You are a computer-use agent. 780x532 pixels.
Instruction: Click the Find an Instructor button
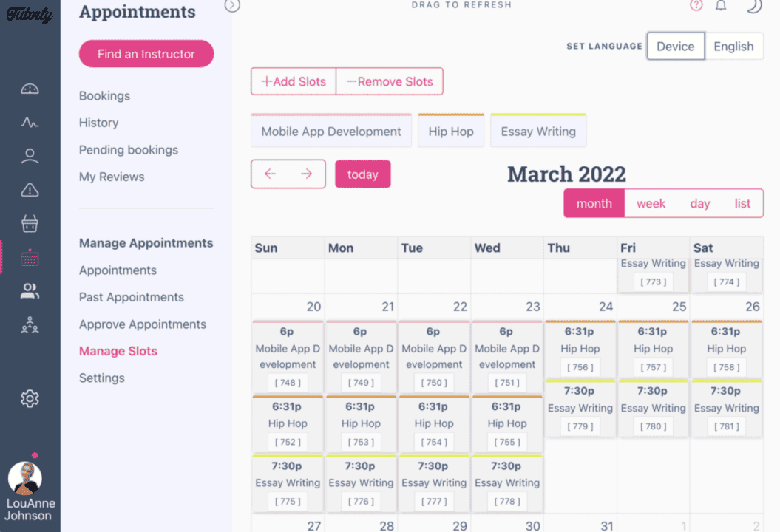pyautogui.click(x=146, y=54)
